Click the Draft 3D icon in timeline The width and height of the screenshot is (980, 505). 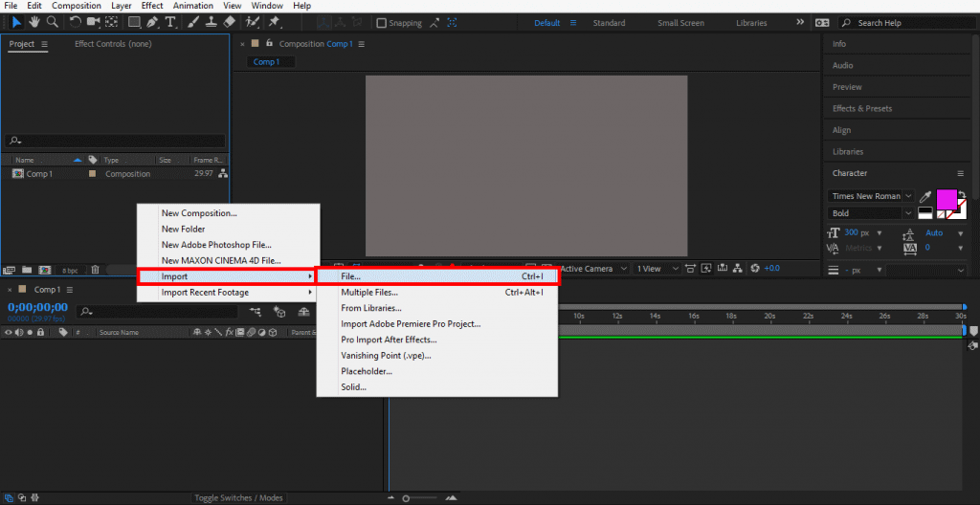point(280,312)
